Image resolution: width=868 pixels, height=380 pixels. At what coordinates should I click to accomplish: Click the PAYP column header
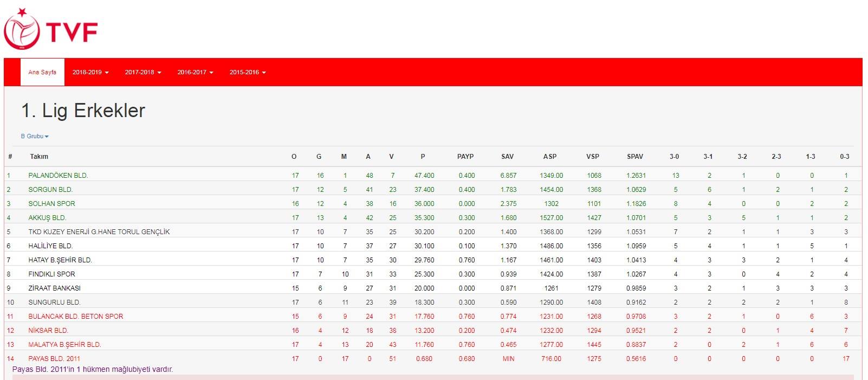pos(465,157)
